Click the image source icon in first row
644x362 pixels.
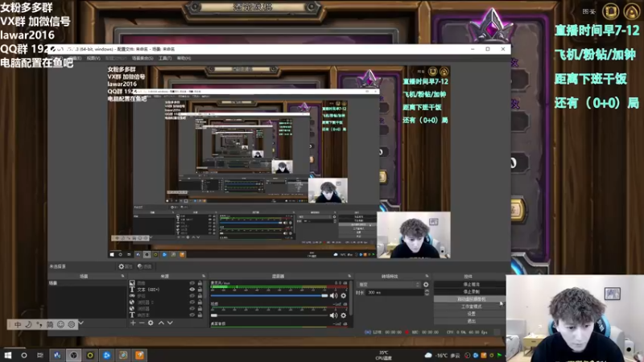pos(132,283)
